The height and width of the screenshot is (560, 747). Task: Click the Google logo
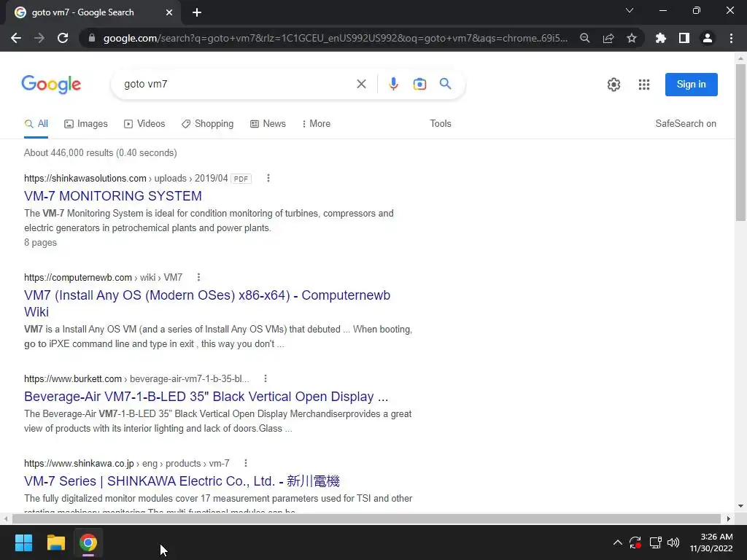point(51,85)
